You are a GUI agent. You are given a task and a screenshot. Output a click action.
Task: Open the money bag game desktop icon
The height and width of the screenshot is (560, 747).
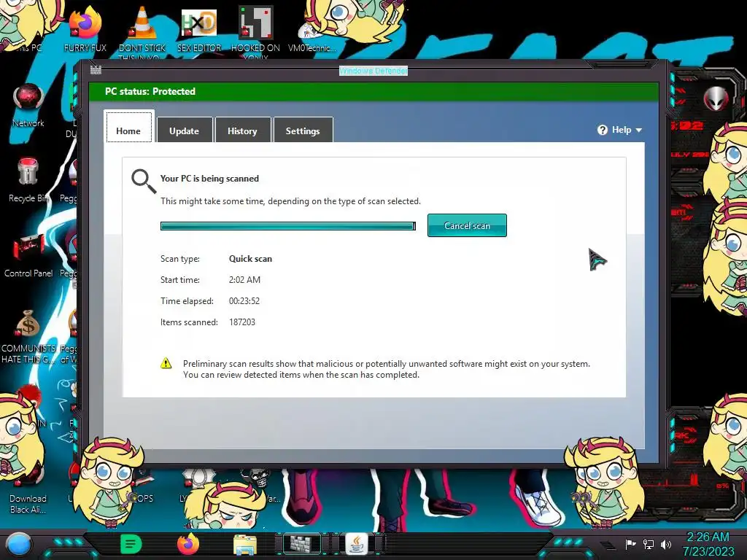click(x=28, y=335)
